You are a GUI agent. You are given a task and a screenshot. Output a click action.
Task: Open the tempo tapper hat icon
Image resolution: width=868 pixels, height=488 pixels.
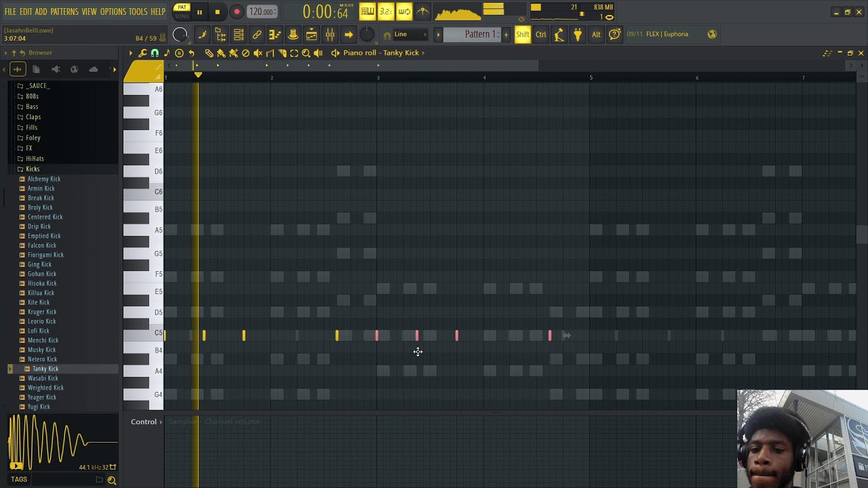(x=293, y=35)
